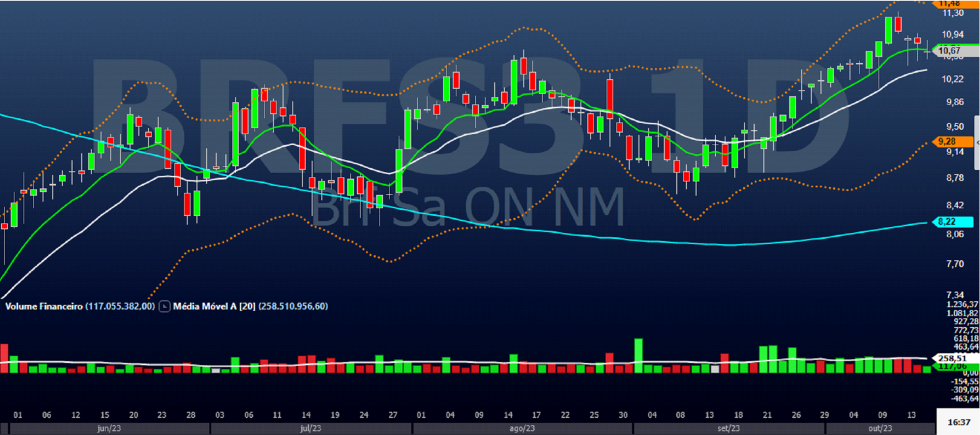Image resolution: width=980 pixels, height=435 pixels.
Task: Click the tall red volume bar at far left
Action: [x=4, y=358]
